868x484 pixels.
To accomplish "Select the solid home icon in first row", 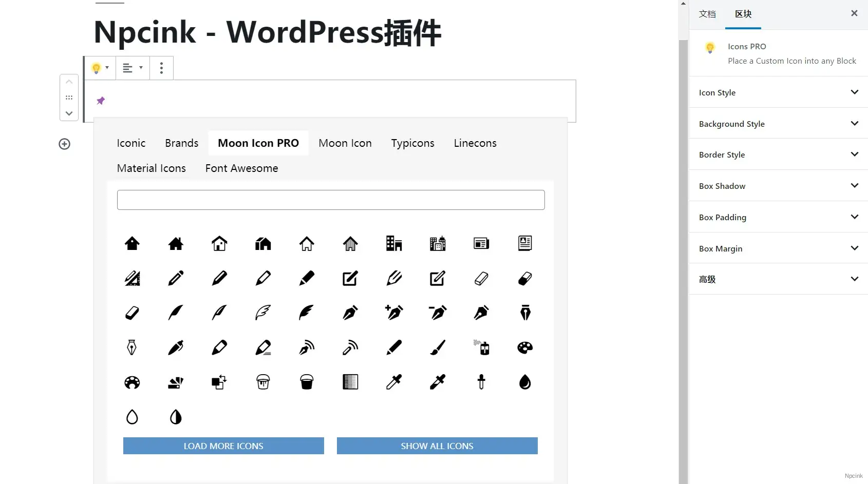I will tap(132, 243).
